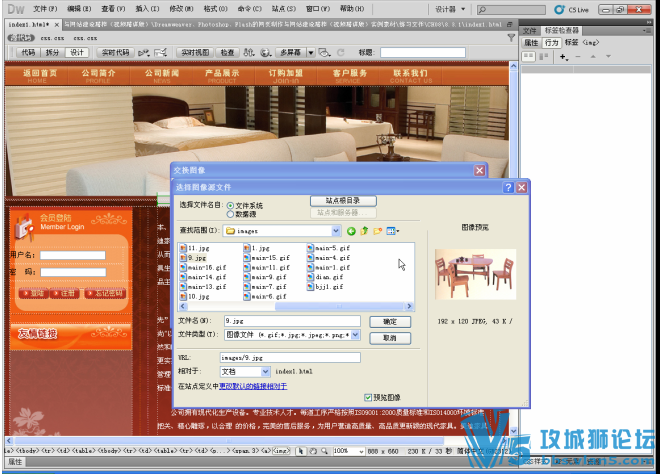This screenshot has width=660, height=474.
Task: Toggle the 实时代码 button
Action: pyautogui.click(x=115, y=53)
